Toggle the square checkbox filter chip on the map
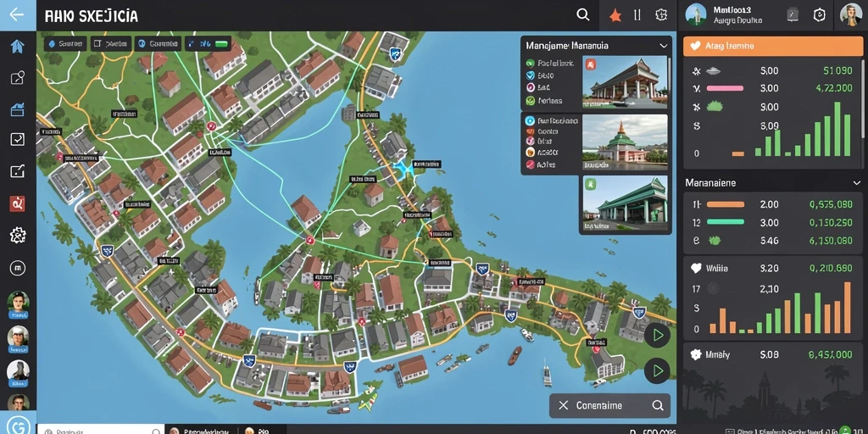Image resolution: width=868 pixels, height=434 pixels. [x=111, y=44]
